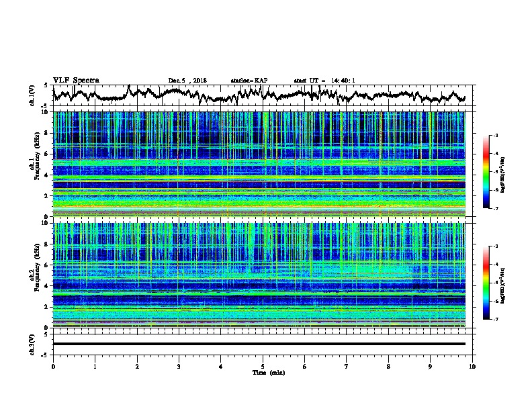532x411 pixels.
Task: Click ch.1 spectrogram frequency tick "8"
Action: pos(48,133)
